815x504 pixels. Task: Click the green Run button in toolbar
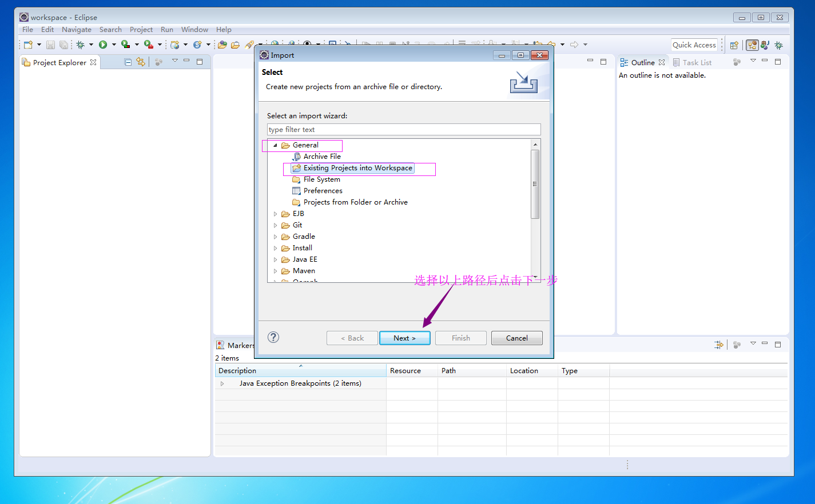pyautogui.click(x=103, y=45)
